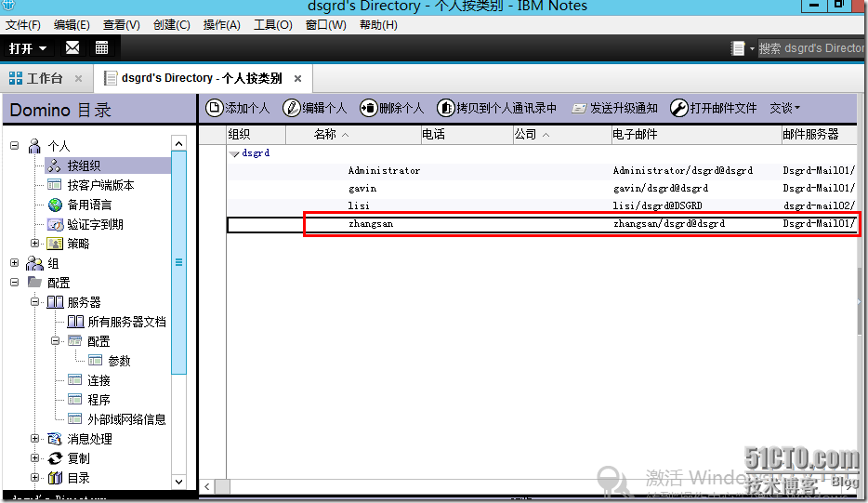
Task: Select the 备用语言 globe icon
Action: tap(55, 205)
